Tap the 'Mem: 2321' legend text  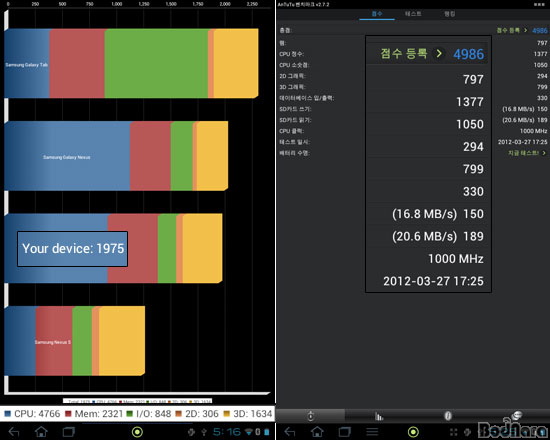click(x=99, y=414)
